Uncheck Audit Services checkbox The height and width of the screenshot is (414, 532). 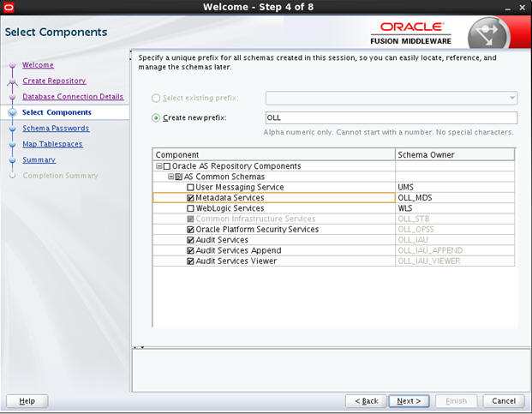[x=190, y=240]
